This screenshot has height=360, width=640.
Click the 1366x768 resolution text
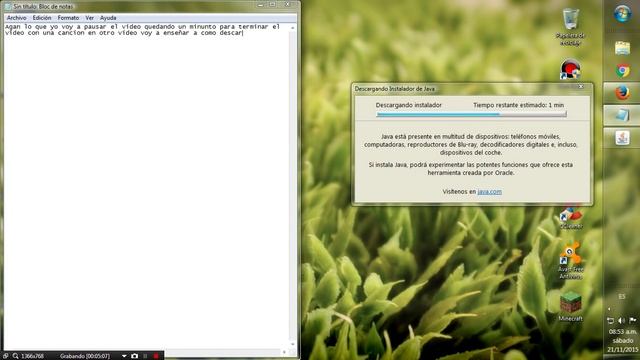pyautogui.click(x=32, y=356)
